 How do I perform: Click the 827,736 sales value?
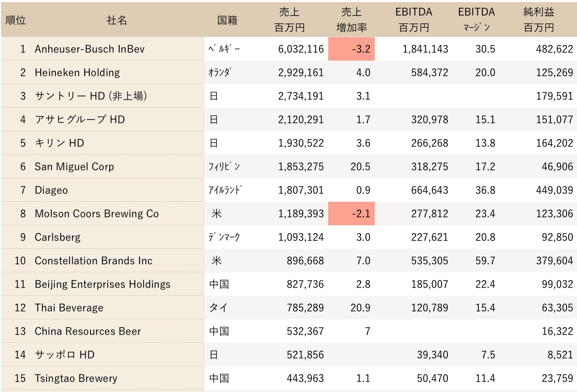(305, 284)
